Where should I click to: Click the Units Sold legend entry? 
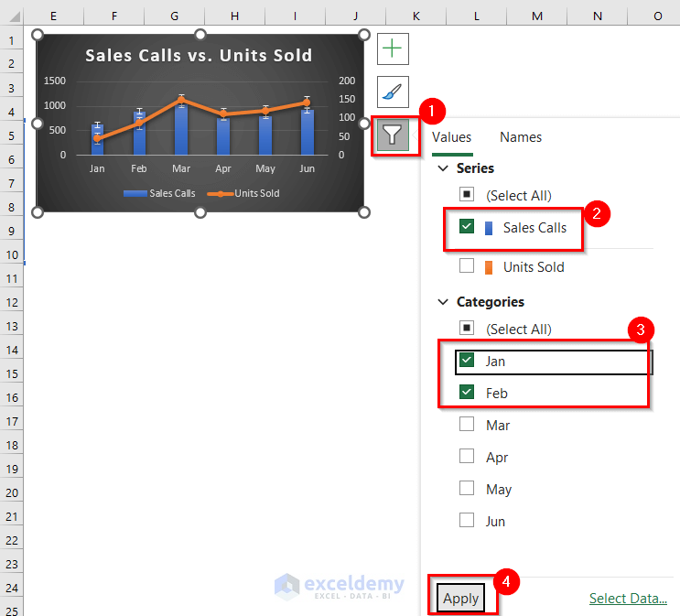point(243,193)
